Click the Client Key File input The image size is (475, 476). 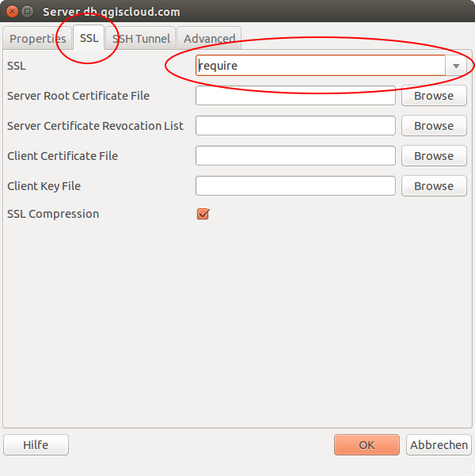[294, 186]
